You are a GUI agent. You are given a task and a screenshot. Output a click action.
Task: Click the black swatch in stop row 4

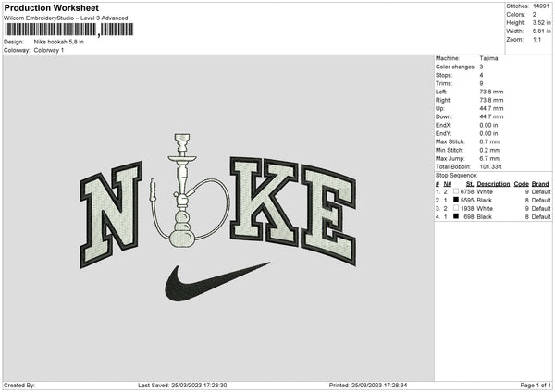coord(456,216)
